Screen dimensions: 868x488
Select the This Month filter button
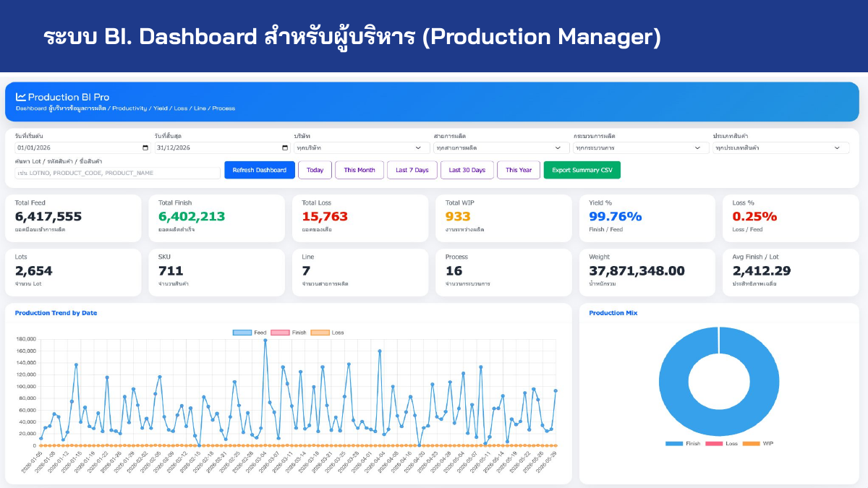point(359,170)
